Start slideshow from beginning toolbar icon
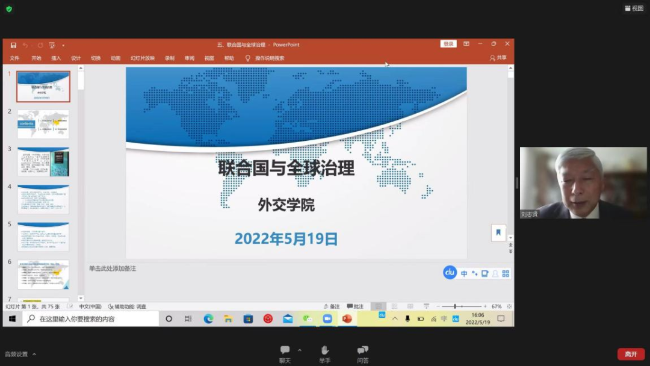The width and height of the screenshot is (650, 366). (x=52, y=45)
